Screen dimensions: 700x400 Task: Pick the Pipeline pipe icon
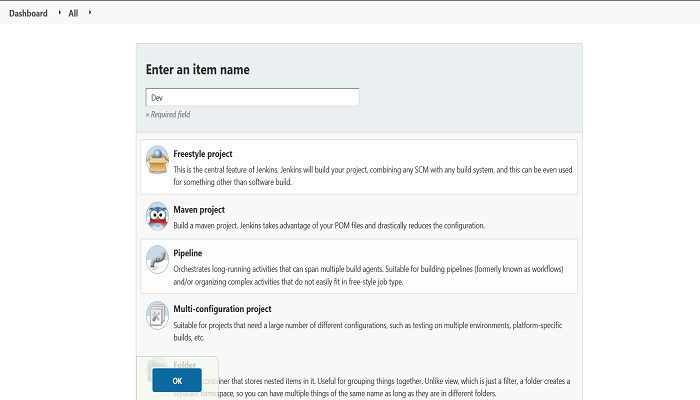tap(157, 259)
